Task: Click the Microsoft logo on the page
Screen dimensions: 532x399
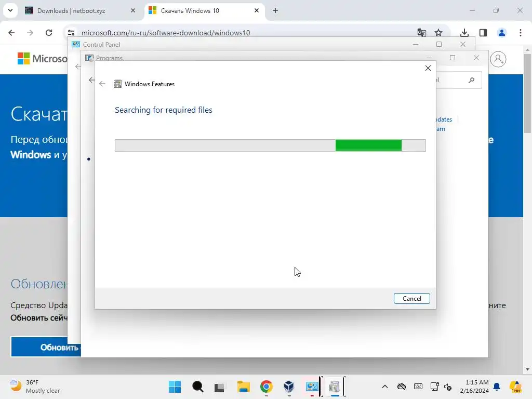Action: [x=42, y=58]
